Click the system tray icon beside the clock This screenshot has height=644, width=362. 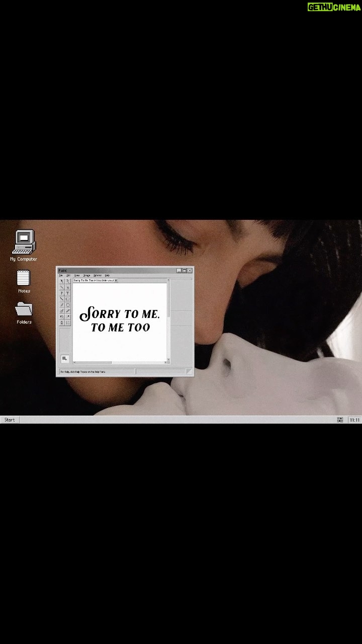click(x=340, y=420)
